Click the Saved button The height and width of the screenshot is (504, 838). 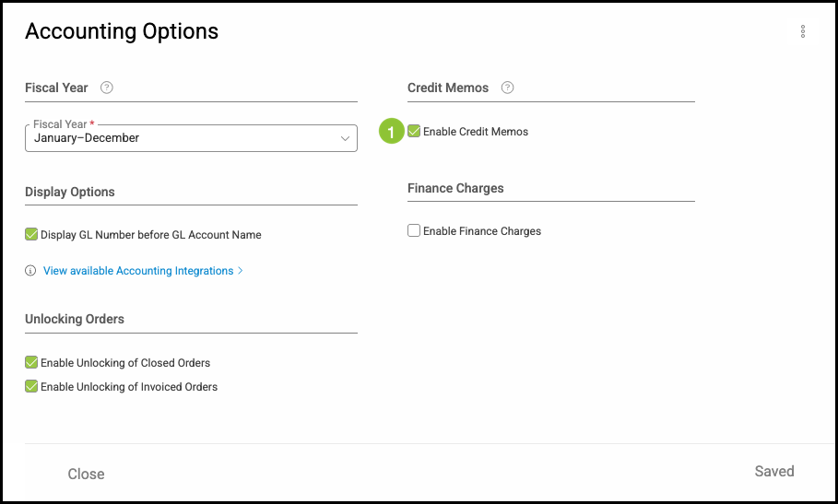773,472
